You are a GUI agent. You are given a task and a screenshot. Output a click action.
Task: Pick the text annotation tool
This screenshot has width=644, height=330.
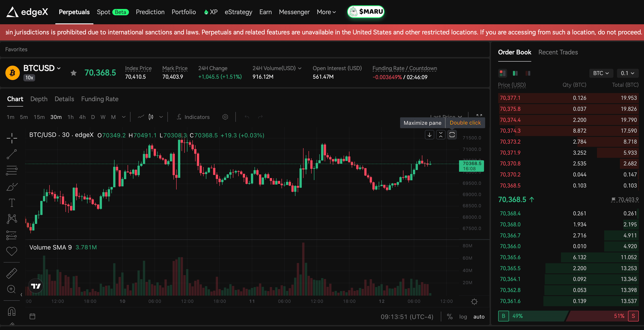click(x=12, y=203)
